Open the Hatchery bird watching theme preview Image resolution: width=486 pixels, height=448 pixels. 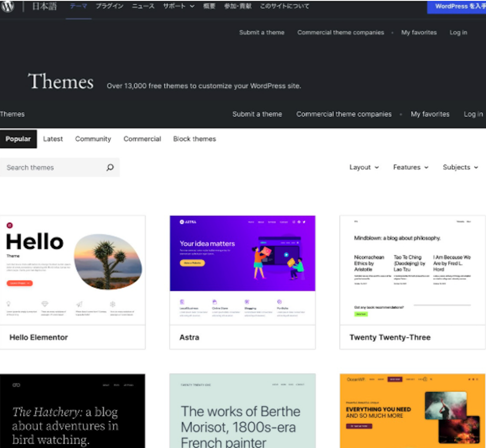pos(72,411)
